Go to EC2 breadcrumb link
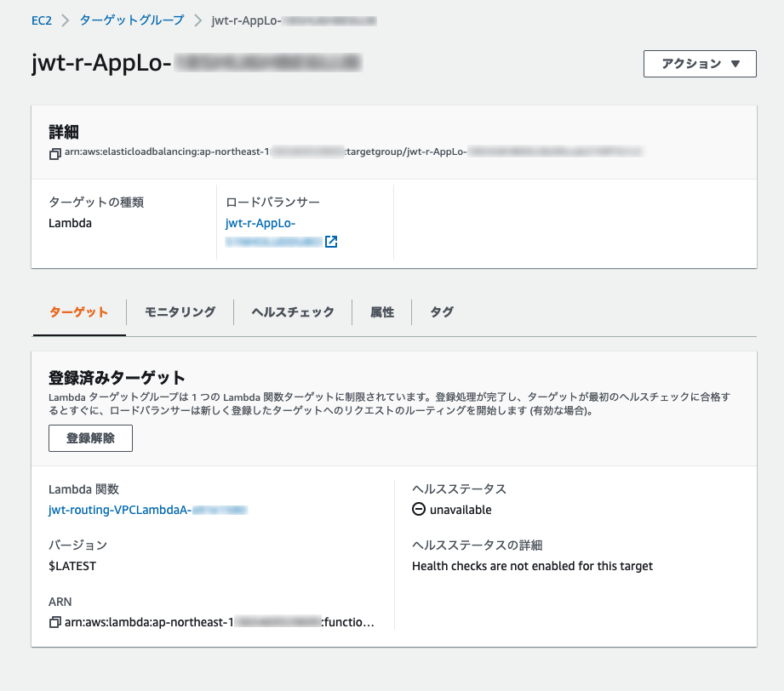This screenshot has height=691, width=784. 42,20
